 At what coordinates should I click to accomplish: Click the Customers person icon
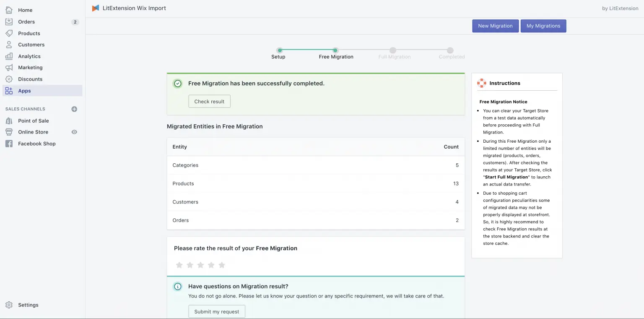point(9,44)
